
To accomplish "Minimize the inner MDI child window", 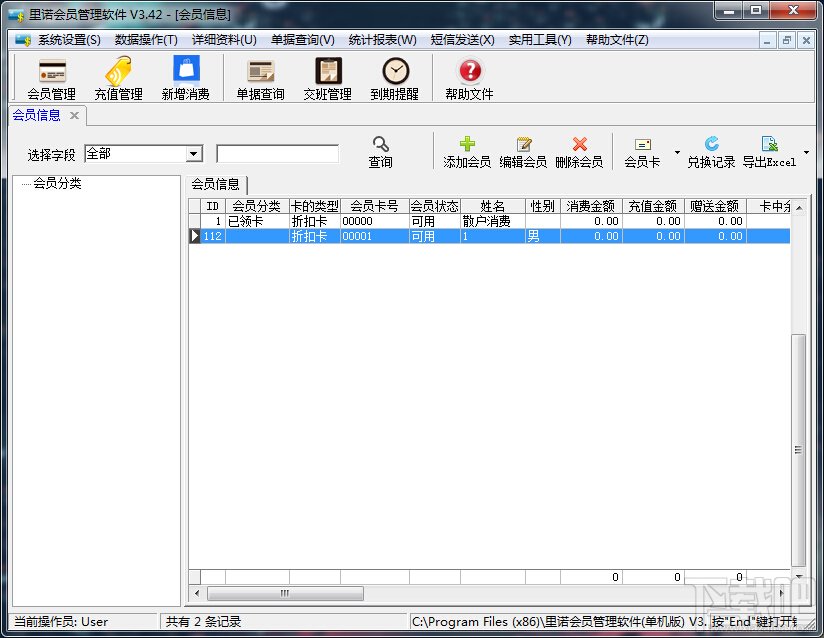I will pyautogui.click(x=767, y=40).
